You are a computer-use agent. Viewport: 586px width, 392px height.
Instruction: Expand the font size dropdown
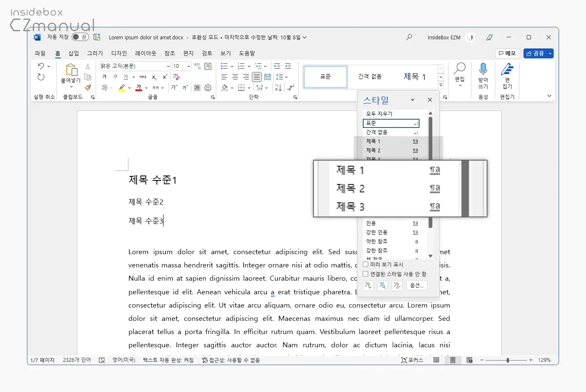pyautogui.click(x=188, y=66)
